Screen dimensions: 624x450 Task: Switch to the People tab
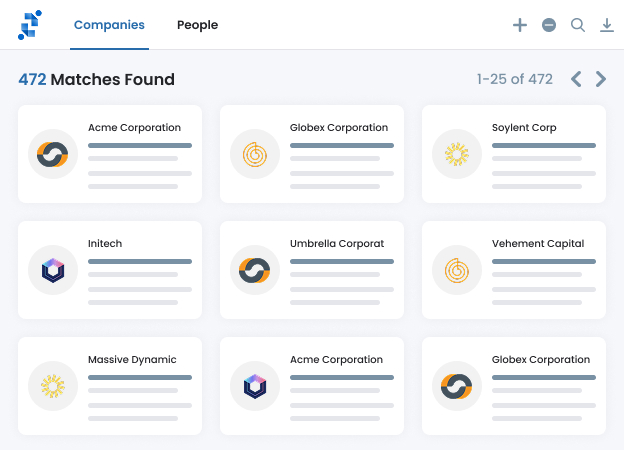(197, 25)
